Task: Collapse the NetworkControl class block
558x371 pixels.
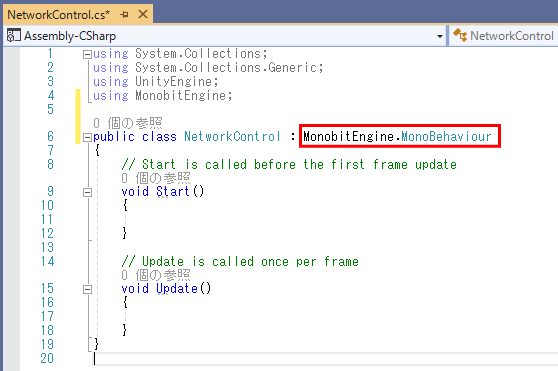Action: tap(87, 137)
